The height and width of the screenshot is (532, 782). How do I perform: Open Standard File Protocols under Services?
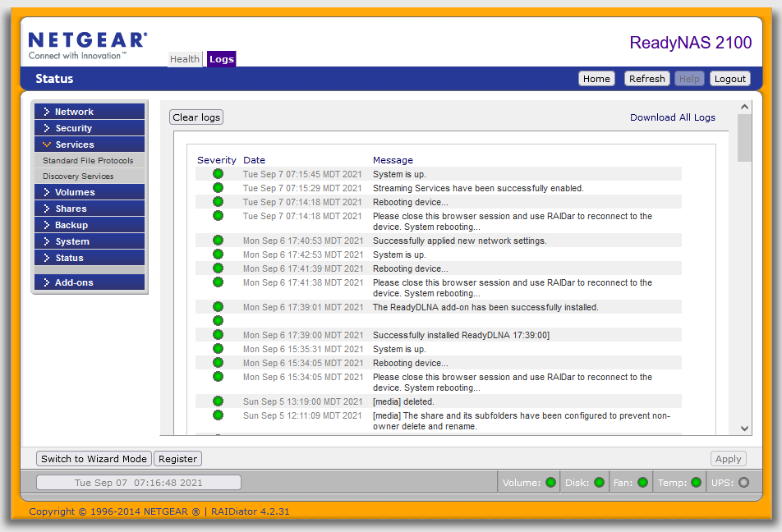pos(88,161)
